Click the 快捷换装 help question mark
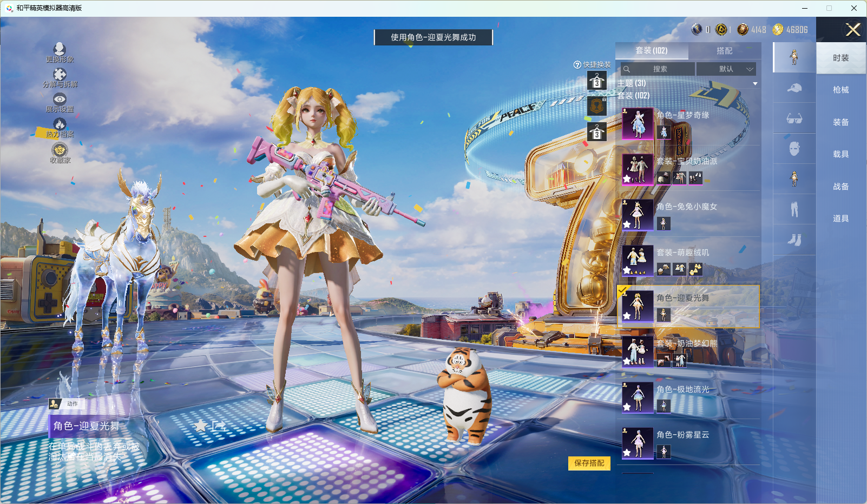 (577, 65)
